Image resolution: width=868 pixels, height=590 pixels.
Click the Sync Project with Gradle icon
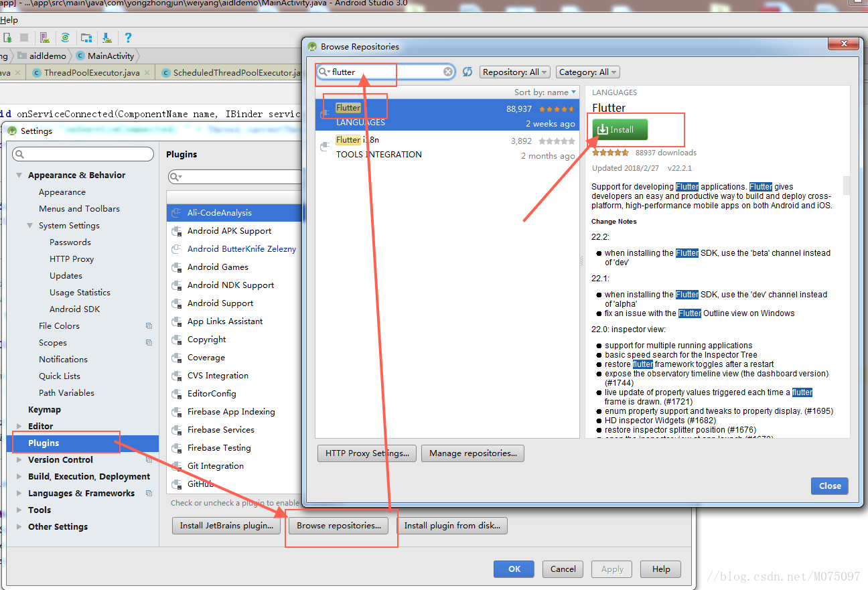pyautogui.click(x=65, y=38)
